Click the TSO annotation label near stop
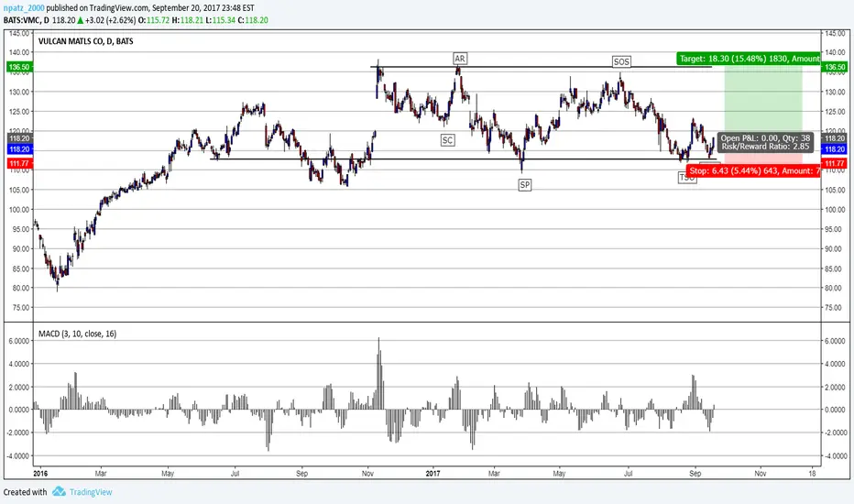 (687, 177)
